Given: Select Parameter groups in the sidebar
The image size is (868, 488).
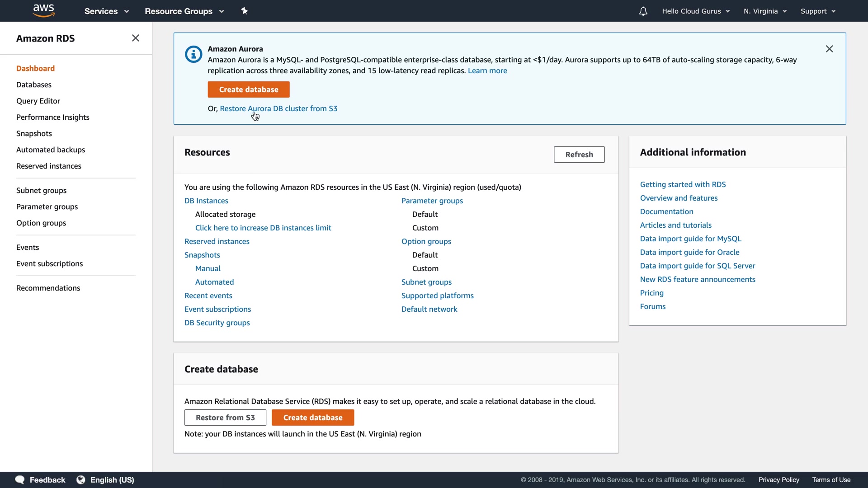Looking at the screenshot, I should pos(47,206).
